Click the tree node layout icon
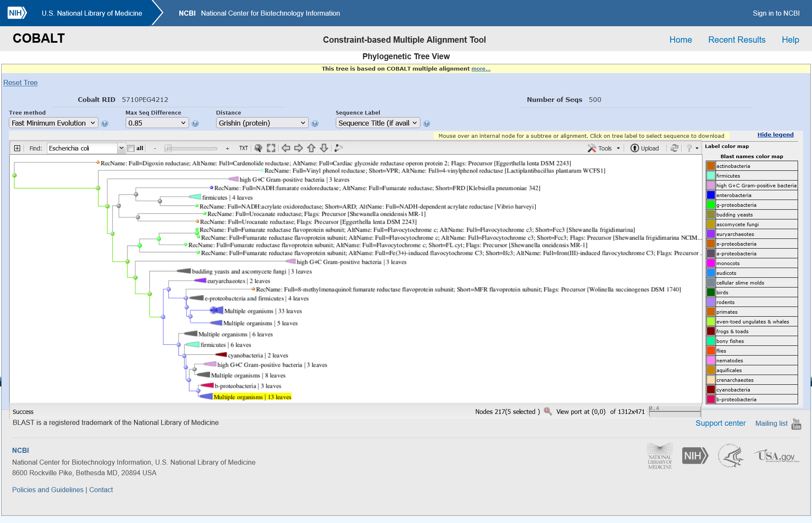Screen dimensions: 812x523 (338, 148)
